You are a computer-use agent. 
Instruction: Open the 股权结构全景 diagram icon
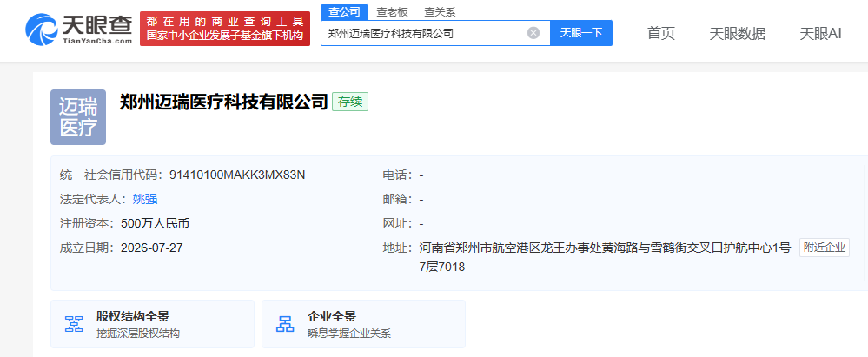pos(74,324)
